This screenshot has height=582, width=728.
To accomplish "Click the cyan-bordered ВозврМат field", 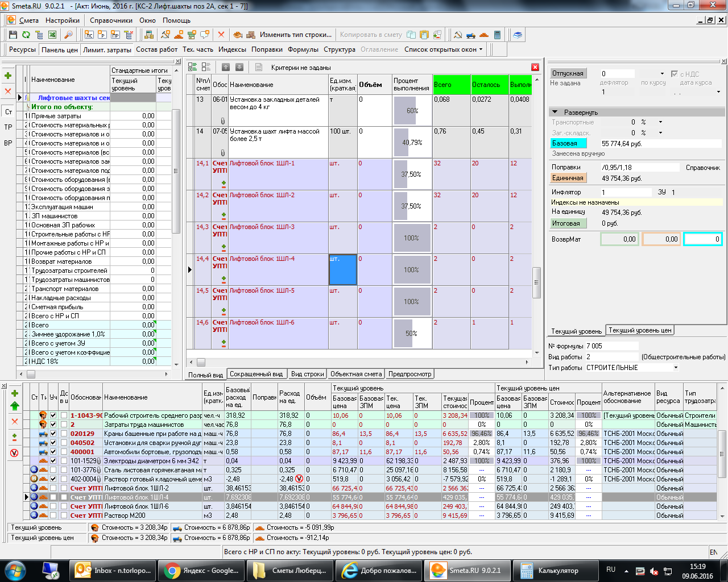I will click(x=703, y=239).
